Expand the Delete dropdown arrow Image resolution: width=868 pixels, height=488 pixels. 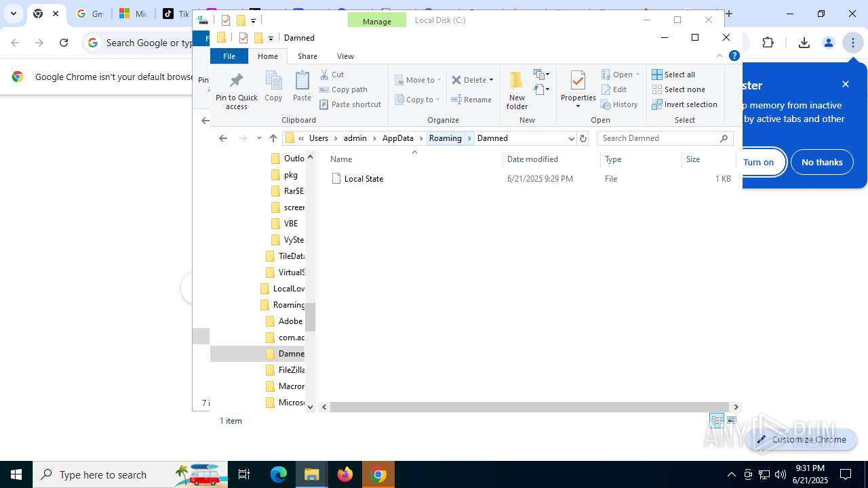tap(491, 80)
